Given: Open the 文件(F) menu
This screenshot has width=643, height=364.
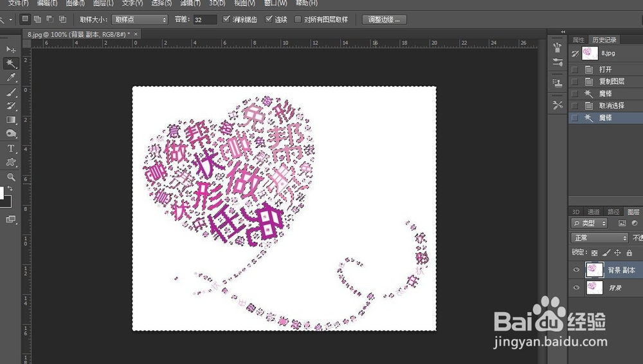Looking at the screenshot, I should coord(19,3).
